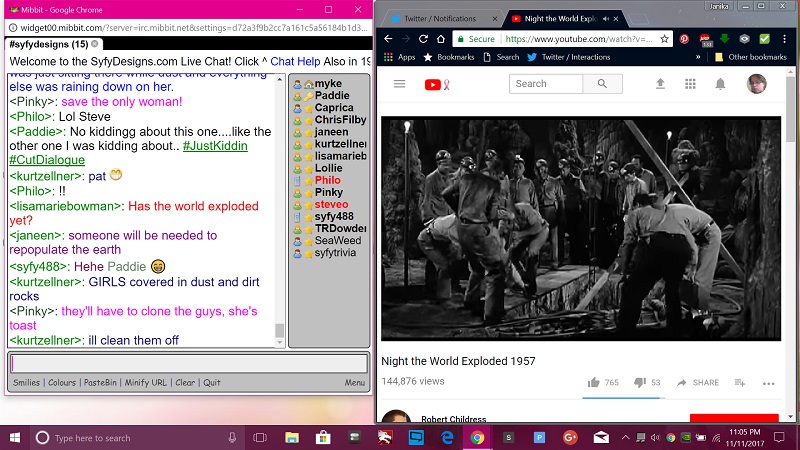Open the #CutDialogue hashtag link
Screen dimensions: 800x450
point(47,160)
